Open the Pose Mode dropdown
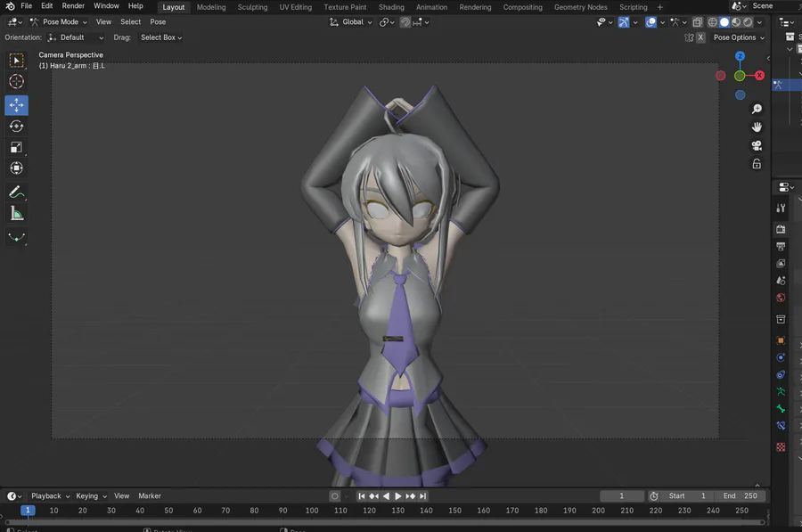This screenshot has height=532, width=802. pyautogui.click(x=59, y=22)
